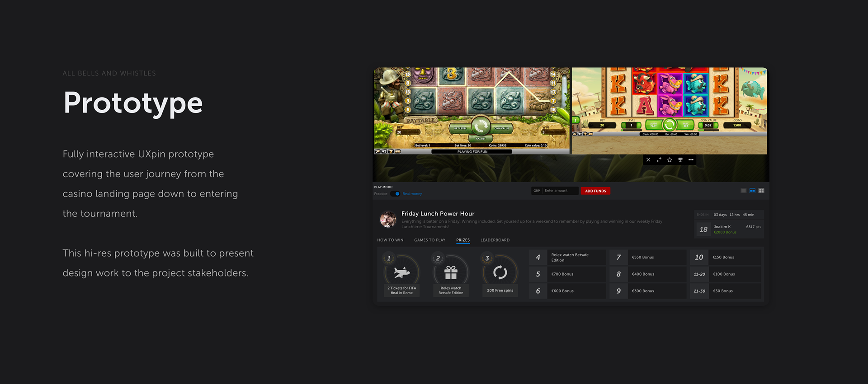Open the GBP currency selector

point(537,191)
